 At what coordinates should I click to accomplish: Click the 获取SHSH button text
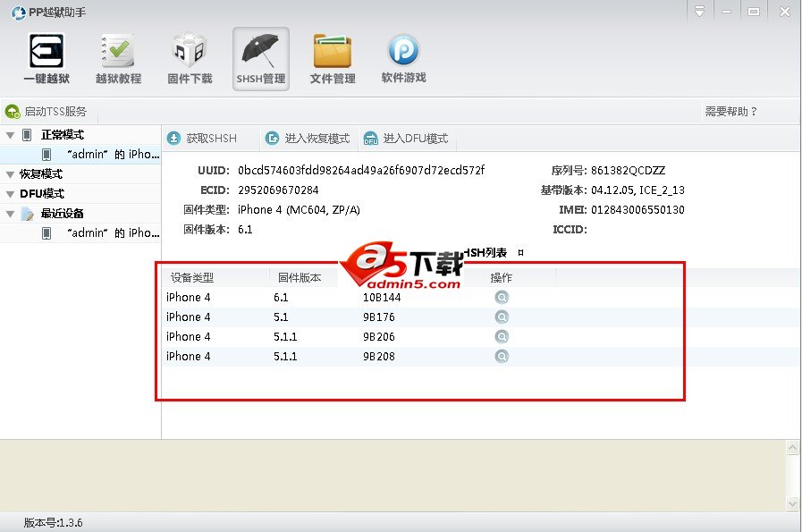click(x=211, y=138)
